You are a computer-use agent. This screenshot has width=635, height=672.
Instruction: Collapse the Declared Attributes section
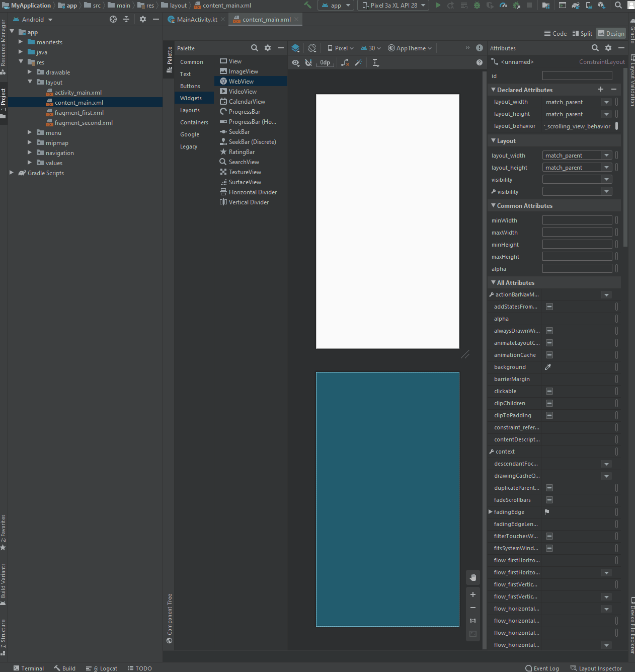(494, 90)
